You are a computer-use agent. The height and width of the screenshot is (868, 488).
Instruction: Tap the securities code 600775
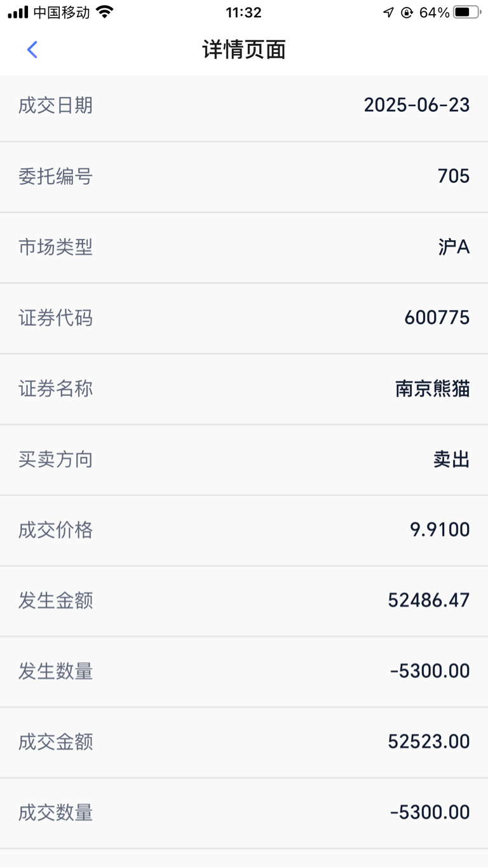click(437, 318)
